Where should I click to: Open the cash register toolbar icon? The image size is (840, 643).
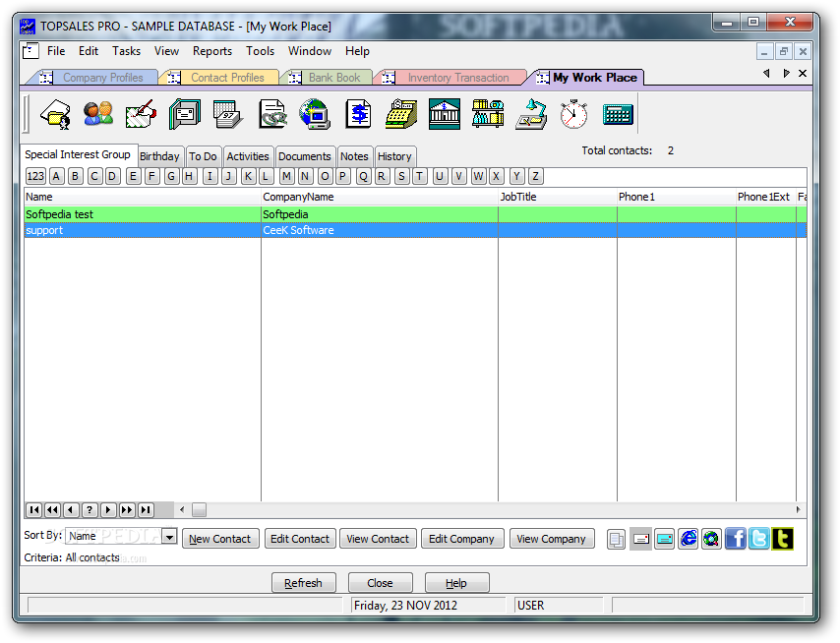[401, 114]
